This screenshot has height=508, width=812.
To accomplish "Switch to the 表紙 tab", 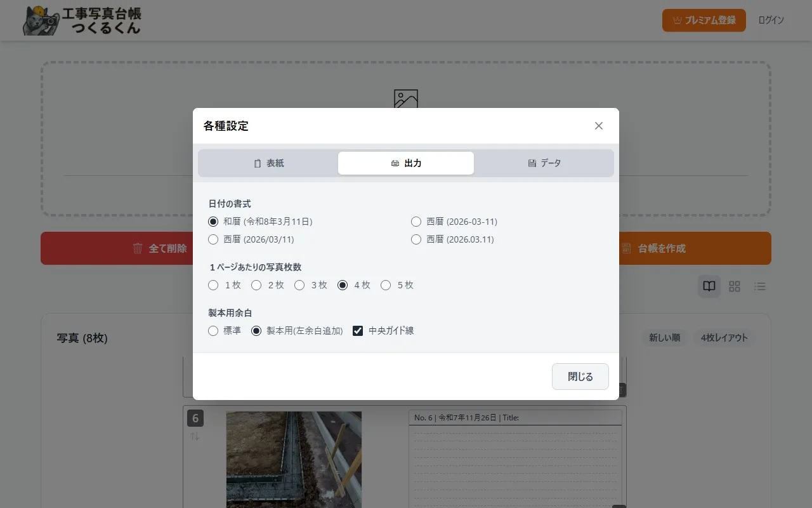I will 269,163.
